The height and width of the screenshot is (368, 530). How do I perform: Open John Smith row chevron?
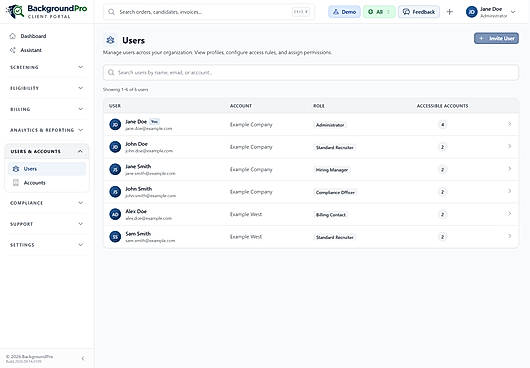[509, 192]
